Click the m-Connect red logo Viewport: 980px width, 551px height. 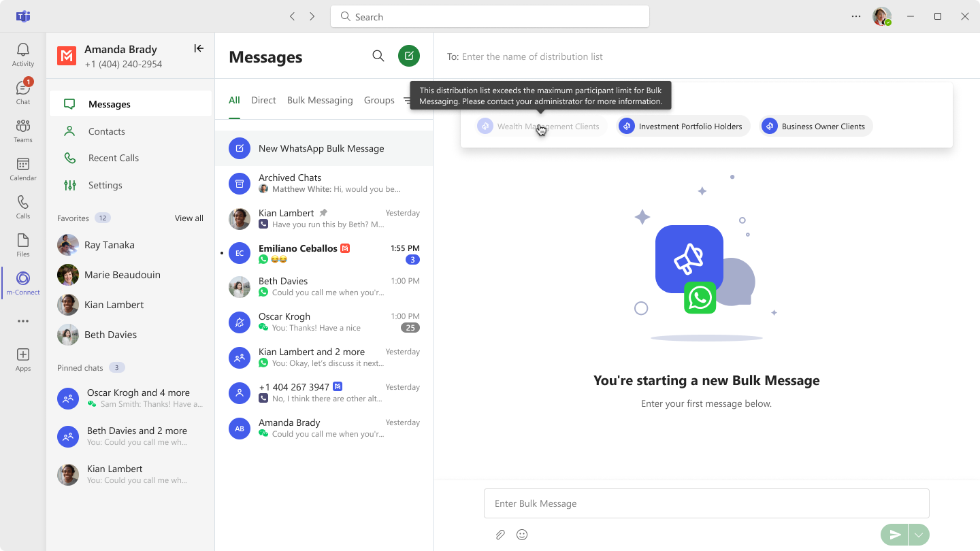pyautogui.click(x=67, y=56)
